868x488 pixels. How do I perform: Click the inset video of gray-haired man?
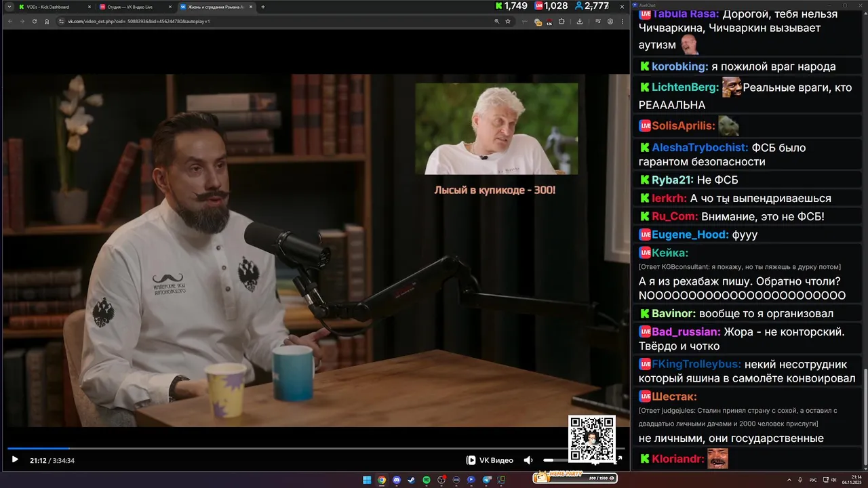coord(496,129)
